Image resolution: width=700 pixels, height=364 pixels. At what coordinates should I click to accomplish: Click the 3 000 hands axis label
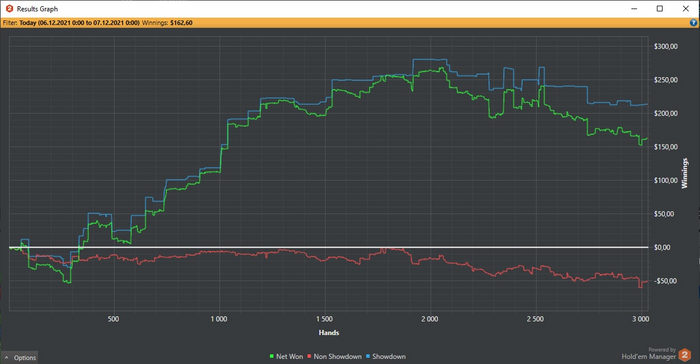tap(641, 319)
